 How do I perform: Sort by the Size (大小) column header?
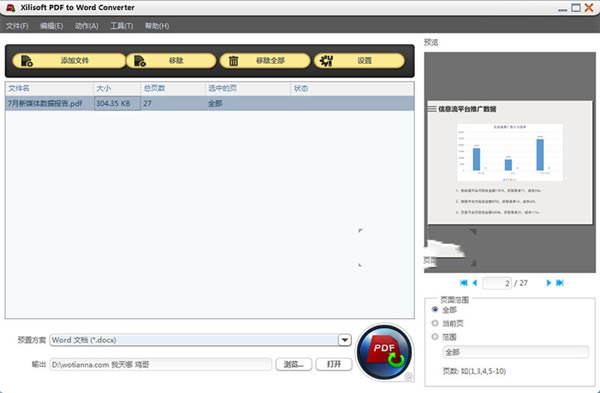coord(117,88)
